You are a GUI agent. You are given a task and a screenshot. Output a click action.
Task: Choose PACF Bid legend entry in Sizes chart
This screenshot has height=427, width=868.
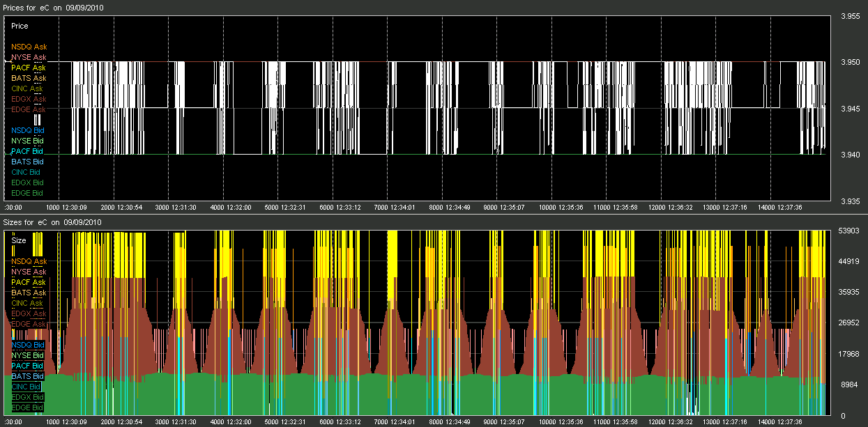click(x=27, y=366)
